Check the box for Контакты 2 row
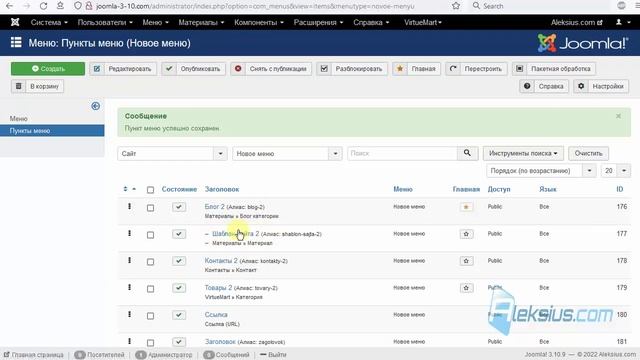Viewport: 640px width, 360px height. pyautogui.click(x=150, y=262)
